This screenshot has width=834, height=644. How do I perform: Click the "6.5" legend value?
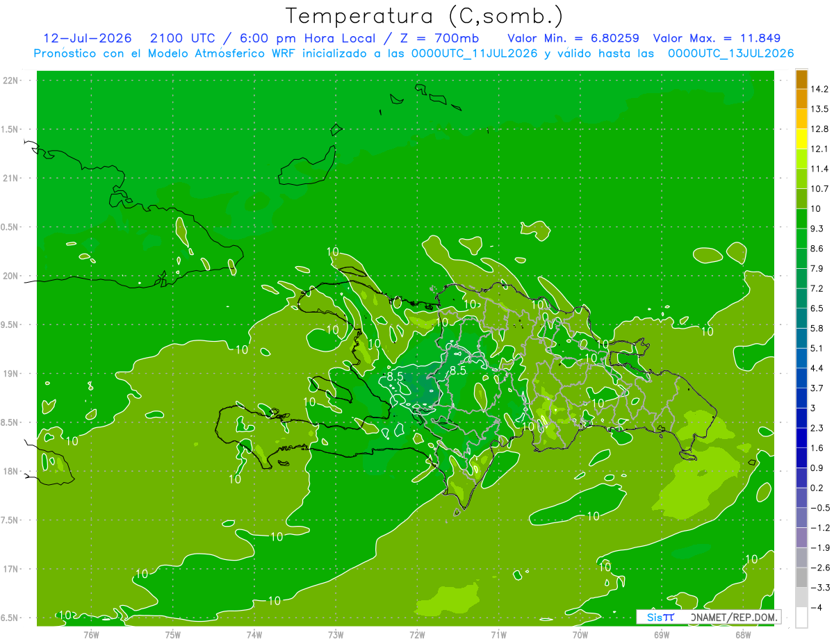(x=817, y=308)
